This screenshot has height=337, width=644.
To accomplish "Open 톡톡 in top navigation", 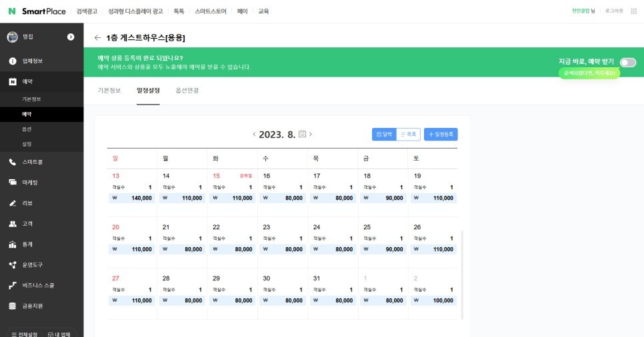I will [179, 11].
